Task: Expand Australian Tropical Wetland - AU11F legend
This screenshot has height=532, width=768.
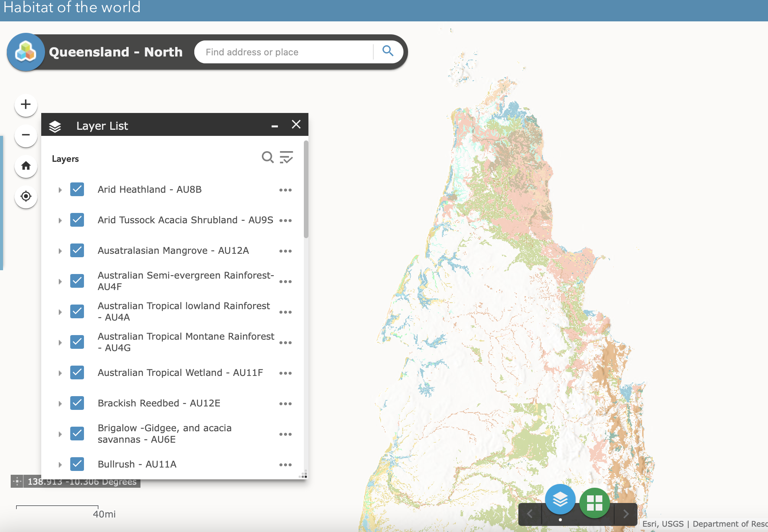Action: pyautogui.click(x=60, y=373)
